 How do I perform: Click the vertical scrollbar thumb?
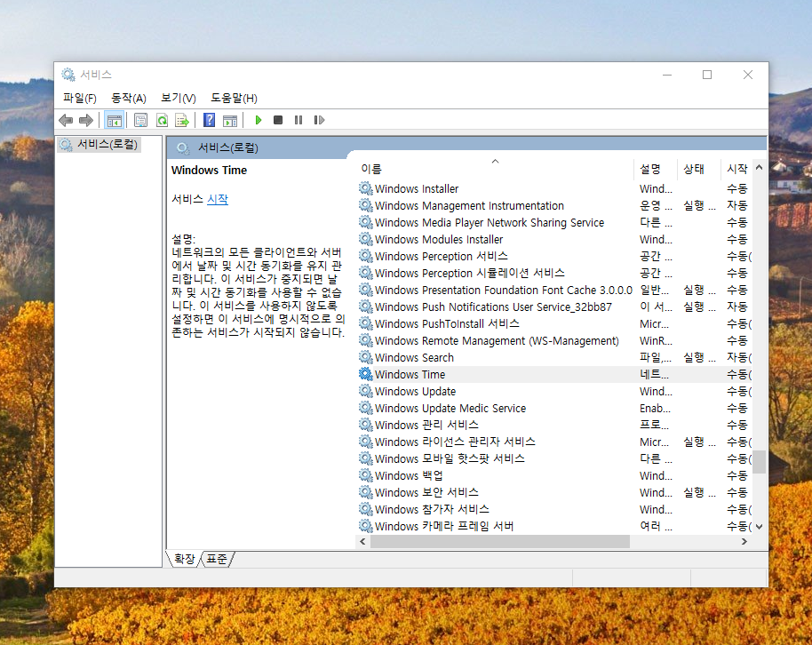[x=760, y=462]
